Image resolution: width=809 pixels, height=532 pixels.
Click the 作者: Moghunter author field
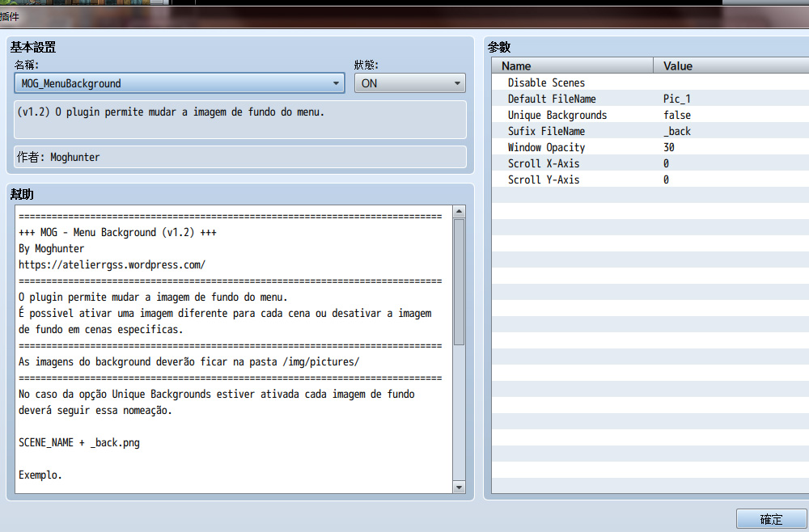[240, 157]
